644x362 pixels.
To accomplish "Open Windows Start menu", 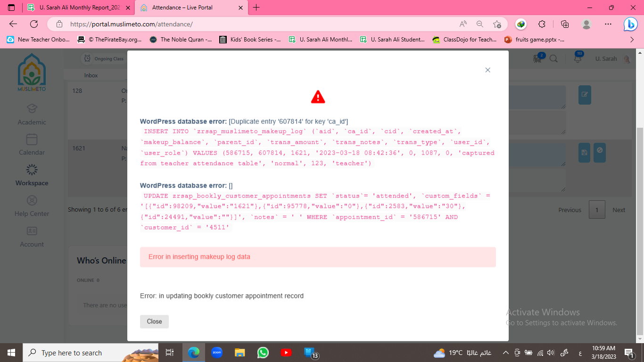I will pos(11,353).
